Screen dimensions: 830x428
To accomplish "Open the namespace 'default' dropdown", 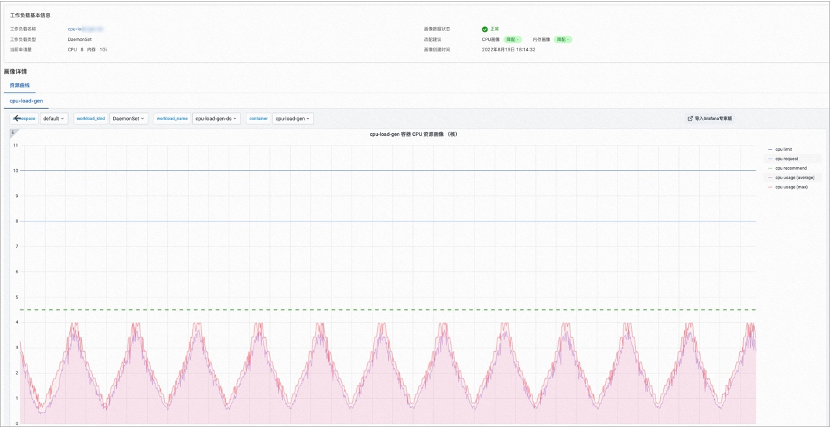I will (54, 118).
